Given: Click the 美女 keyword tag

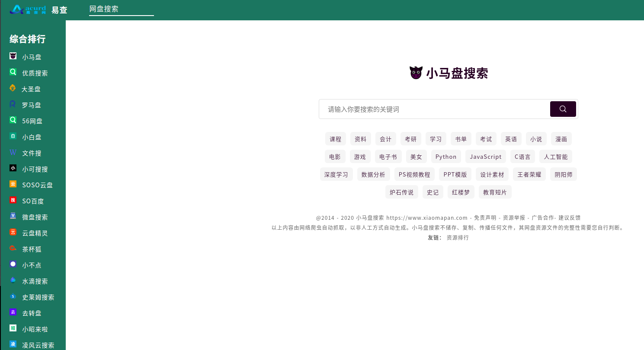Looking at the screenshot, I should [417, 157].
